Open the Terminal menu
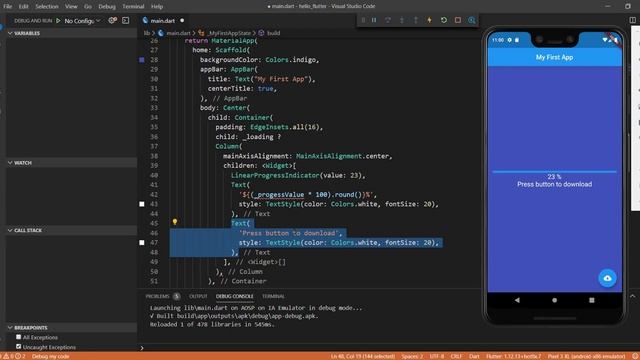This screenshot has width=640, height=360. (133, 7)
